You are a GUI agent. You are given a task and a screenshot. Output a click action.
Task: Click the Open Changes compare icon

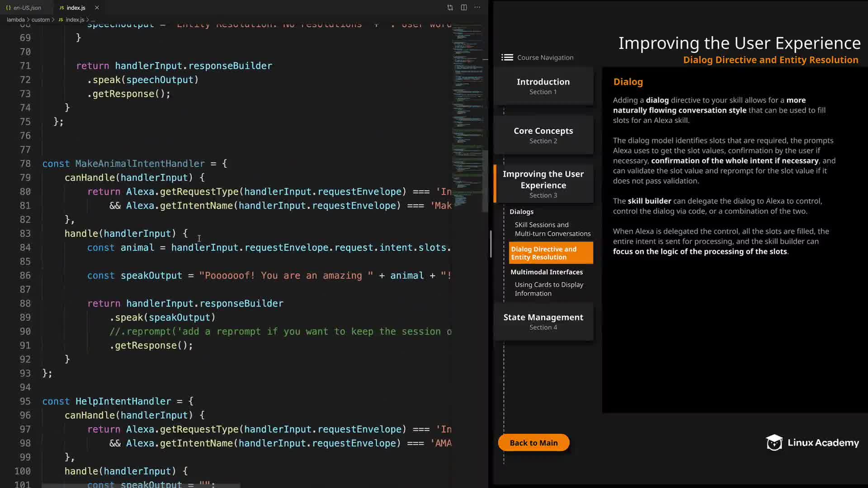(450, 8)
